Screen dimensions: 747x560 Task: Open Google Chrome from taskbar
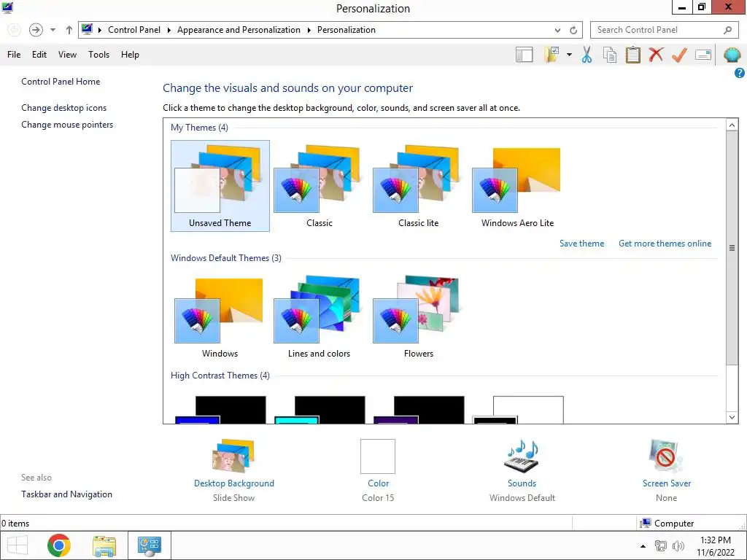[59, 545]
